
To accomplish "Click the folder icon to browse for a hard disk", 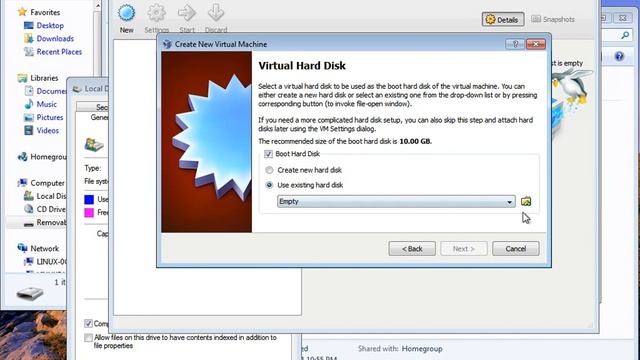I will point(526,202).
